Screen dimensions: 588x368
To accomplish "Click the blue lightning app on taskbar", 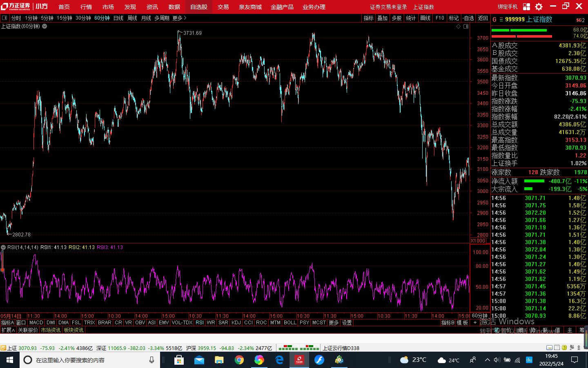I will [x=319, y=360].
